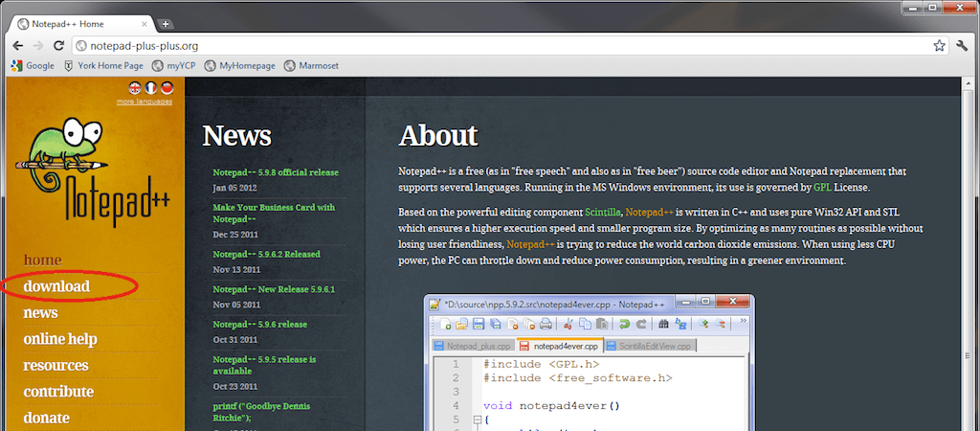Viewport: 980px width, 431px height.
Task: Open resources in the sidebar menu
Action: click(x=56, y=365)
